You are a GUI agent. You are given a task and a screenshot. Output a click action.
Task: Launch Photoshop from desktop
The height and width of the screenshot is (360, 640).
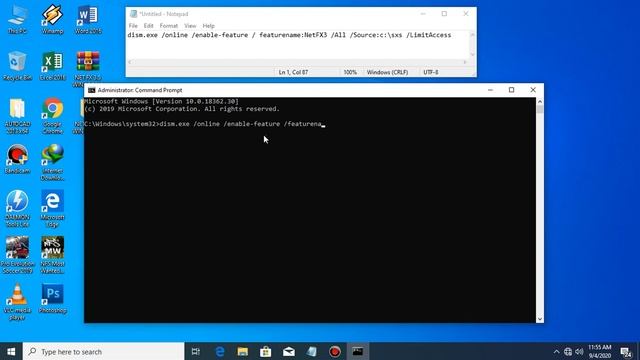pyautogui.click(x=52, y=298)
